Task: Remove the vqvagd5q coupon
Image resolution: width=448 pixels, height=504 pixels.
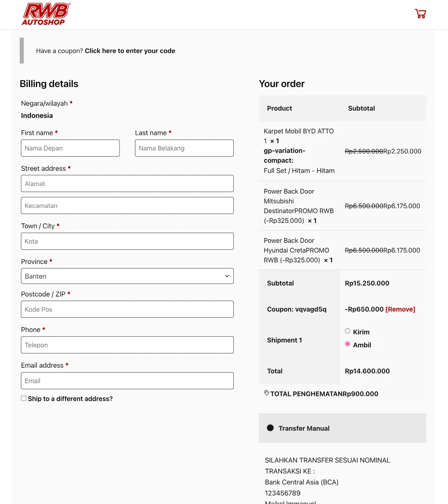Action: coord(400,309)
